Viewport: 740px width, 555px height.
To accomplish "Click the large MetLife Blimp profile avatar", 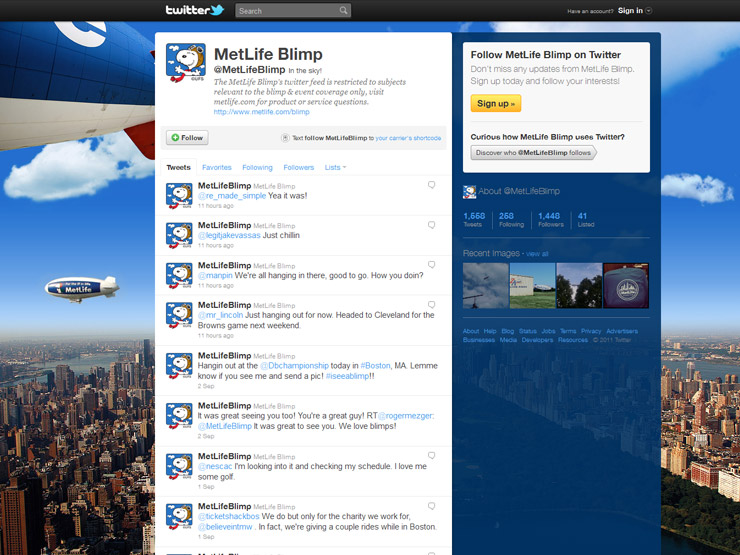I will 186,62.
